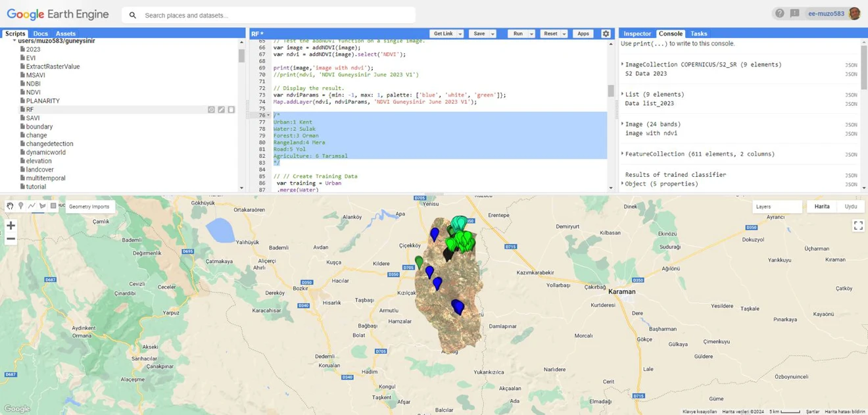The width and height of the screenshot is (868, 415).
Task: Open code editor settings gear
Action: coord(606,34)
